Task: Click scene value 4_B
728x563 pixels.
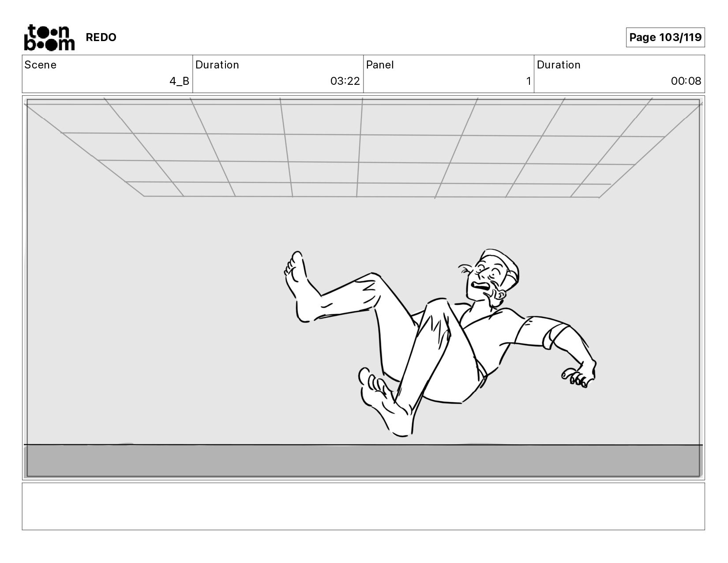Action: 180,81
